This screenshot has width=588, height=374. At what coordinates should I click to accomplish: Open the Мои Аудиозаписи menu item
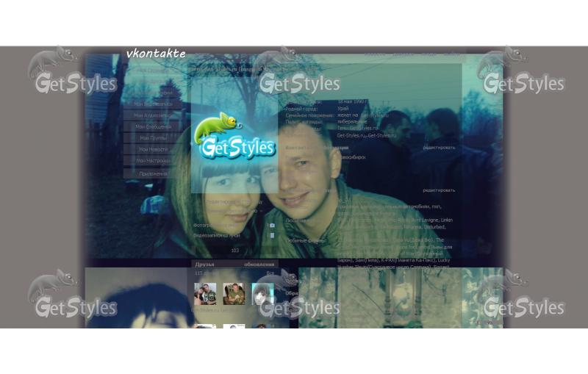[153, 115]
